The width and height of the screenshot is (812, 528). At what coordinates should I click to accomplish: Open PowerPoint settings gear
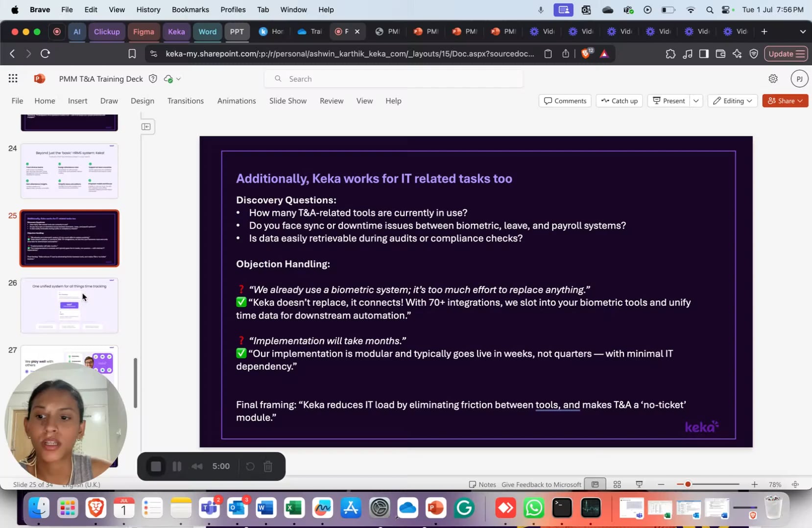[773, 78]
